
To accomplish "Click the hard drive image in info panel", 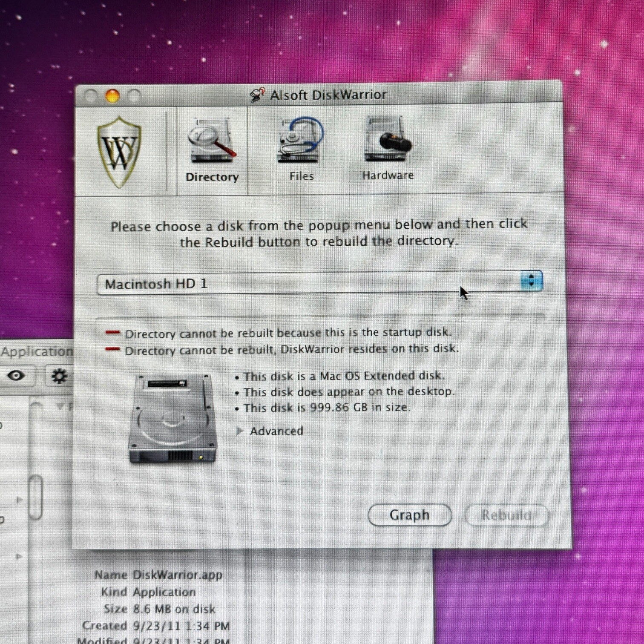I will pos(172,419).
